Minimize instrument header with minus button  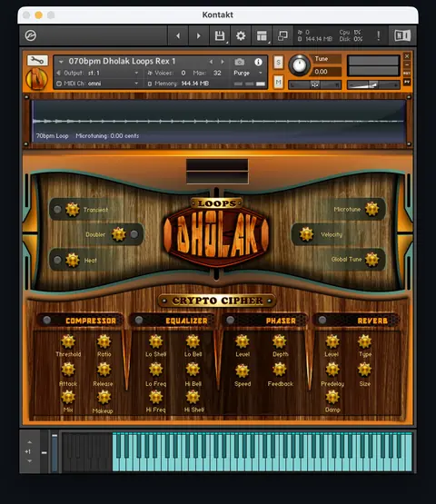pos(407,64)
